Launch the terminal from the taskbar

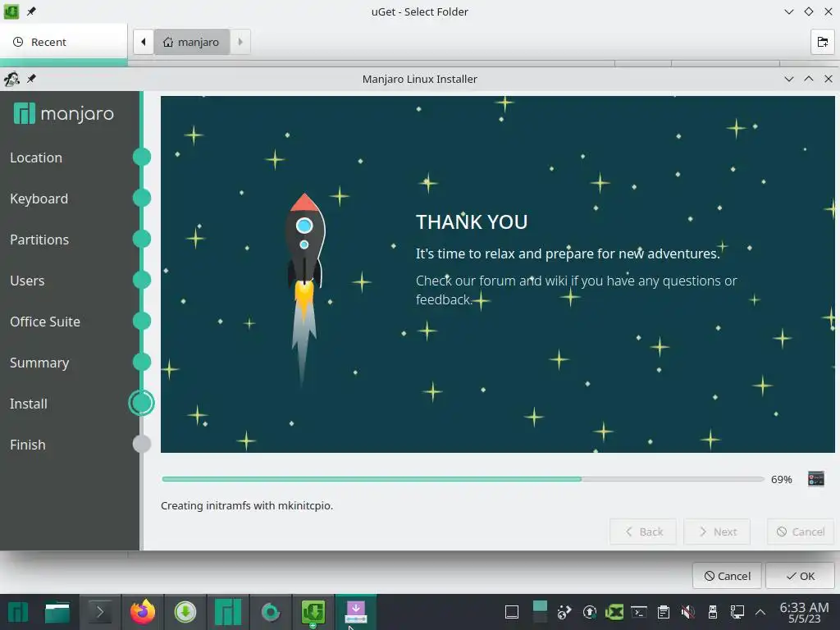[99, 612]
